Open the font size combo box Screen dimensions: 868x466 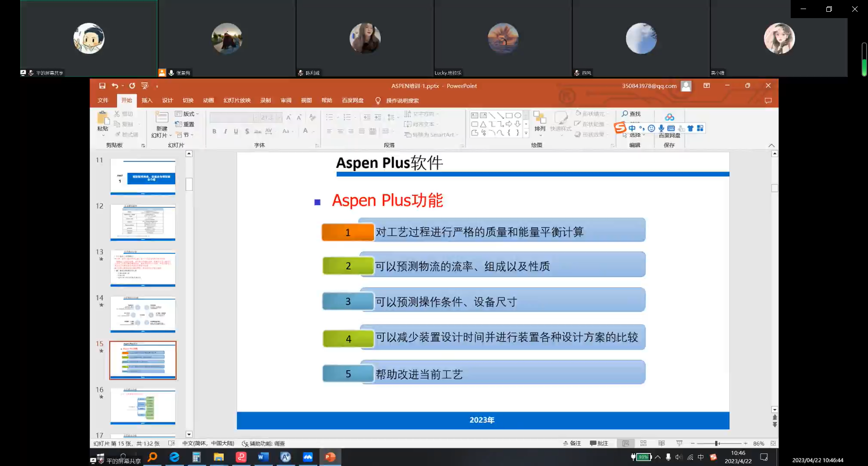[x=271, y=118]
